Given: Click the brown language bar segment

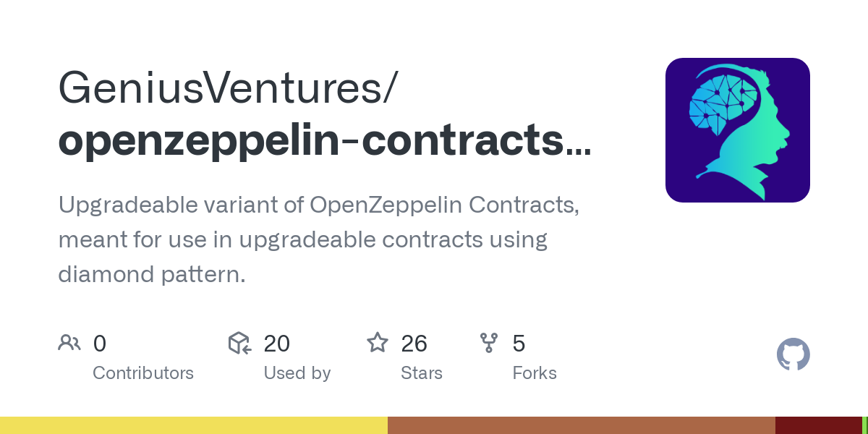Looking at the screenshot, I should [582, 425].
